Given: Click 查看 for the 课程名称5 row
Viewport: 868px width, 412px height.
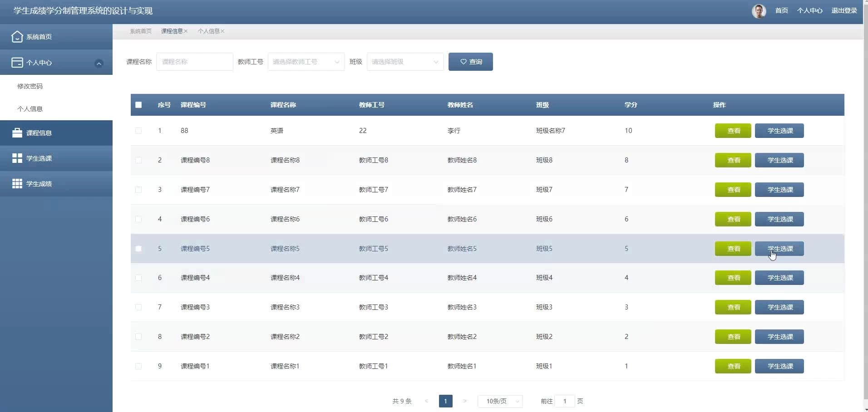Looking at the screenshot, I should click(733, 249).
